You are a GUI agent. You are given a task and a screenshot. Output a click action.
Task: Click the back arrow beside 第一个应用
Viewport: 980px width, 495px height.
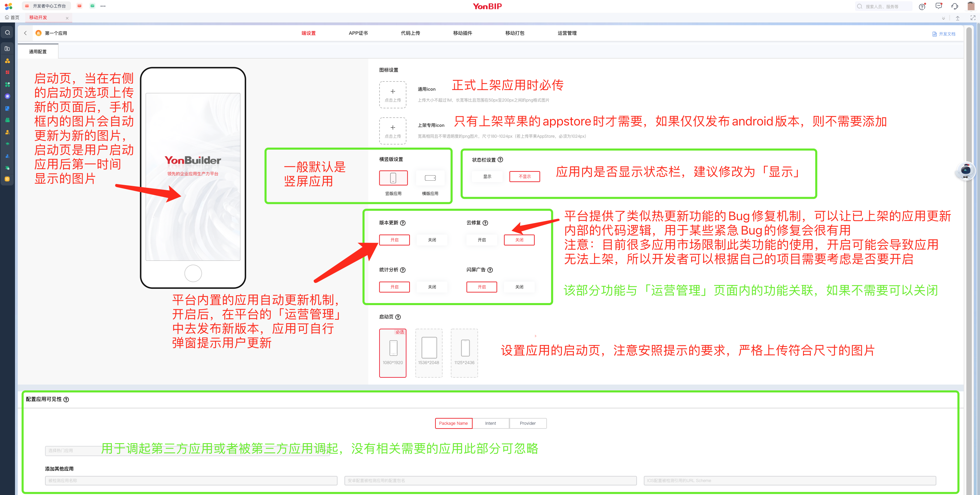(26, 33)
